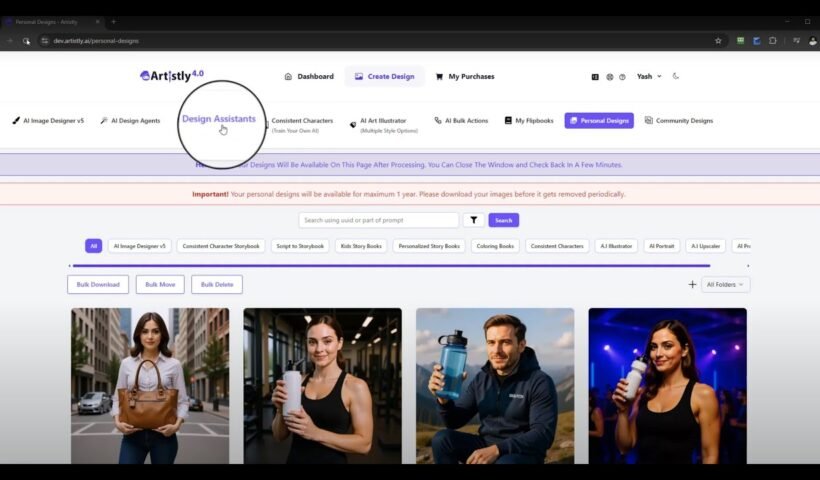Open browser extensions puzzle icon
Image resolution: width=820 pixels, height=480 pixels.
point(772,41)
